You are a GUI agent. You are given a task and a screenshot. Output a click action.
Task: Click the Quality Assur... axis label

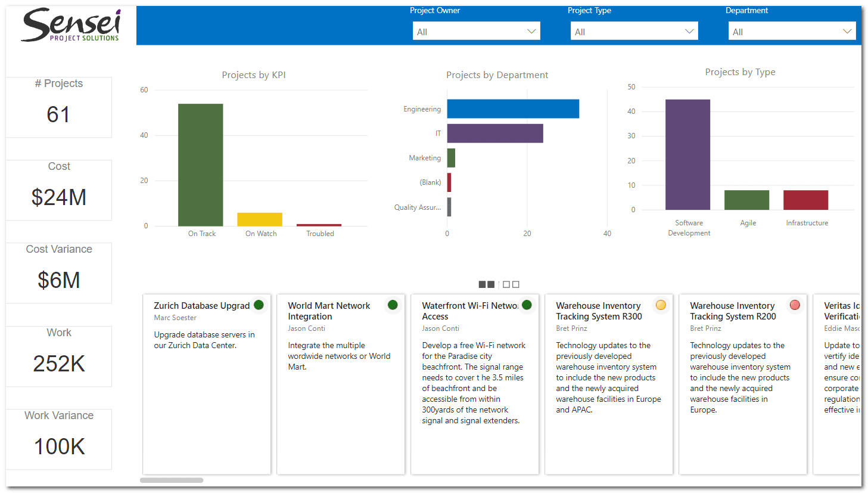(418, 207)
